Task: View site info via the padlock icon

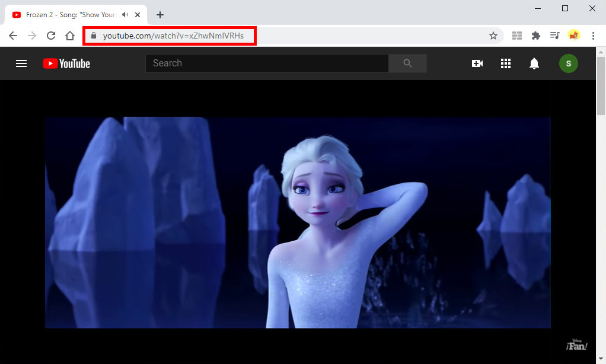Action: [93, 36]
